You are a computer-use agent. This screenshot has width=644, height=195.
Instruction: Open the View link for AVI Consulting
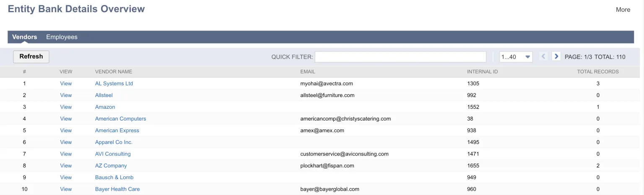tap(66, 154)
